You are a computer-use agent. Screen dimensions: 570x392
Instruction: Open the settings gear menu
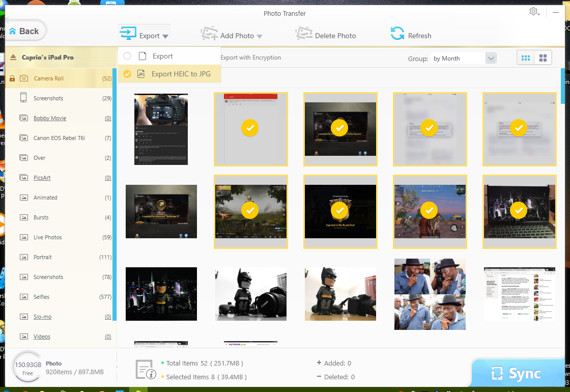click(x=534, y=12)
